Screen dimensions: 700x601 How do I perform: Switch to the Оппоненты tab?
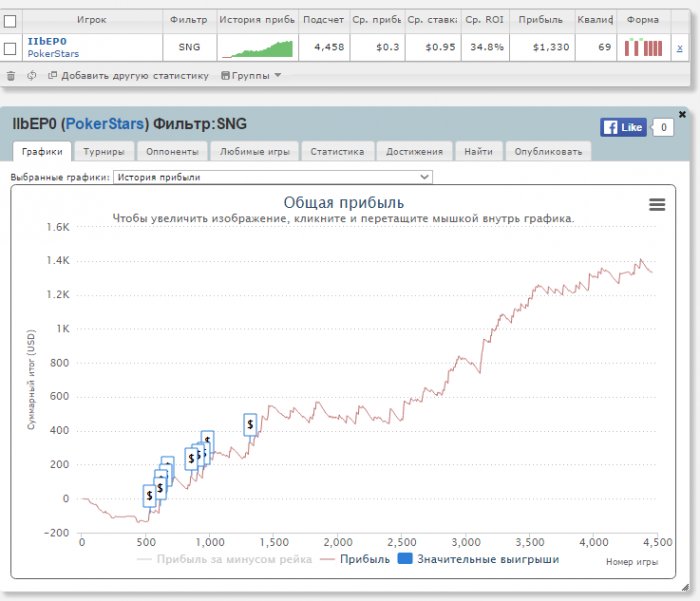(172, 152)
